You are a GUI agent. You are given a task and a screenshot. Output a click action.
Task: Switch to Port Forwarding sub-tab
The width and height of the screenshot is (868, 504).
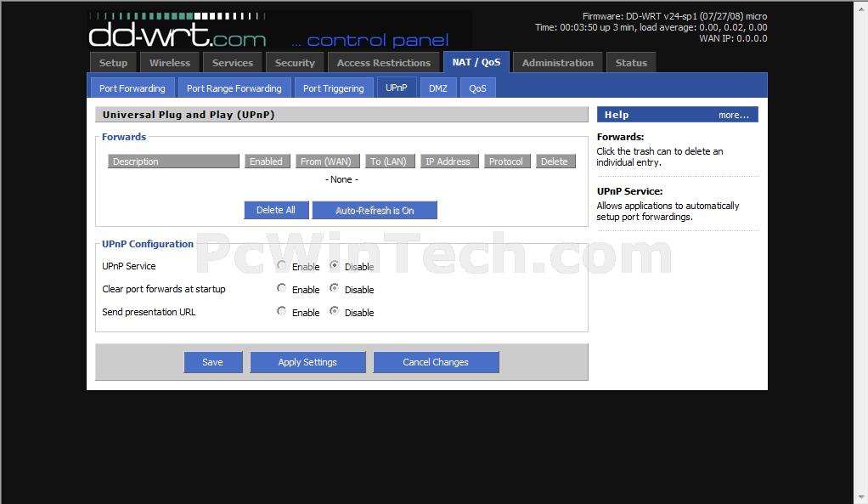tap(132, 88)
